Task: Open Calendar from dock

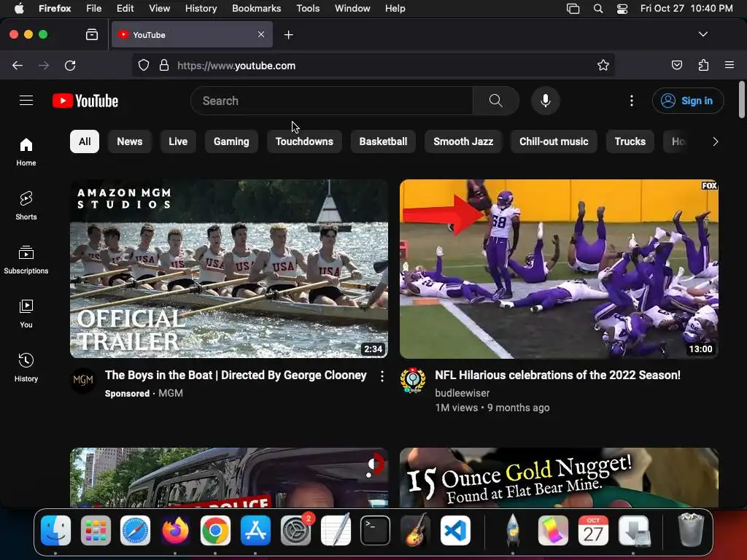Action: coord(593,531)
